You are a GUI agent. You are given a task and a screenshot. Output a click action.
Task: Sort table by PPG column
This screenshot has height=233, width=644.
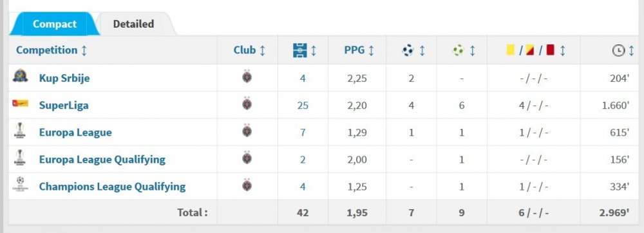click(x=359, y=50)
